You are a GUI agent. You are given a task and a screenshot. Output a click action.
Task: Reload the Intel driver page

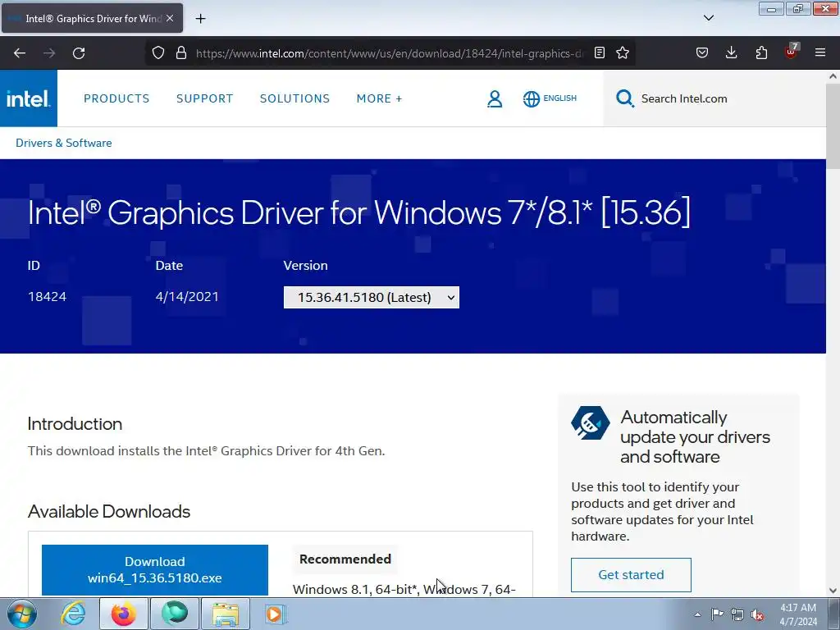click(79, 53)
